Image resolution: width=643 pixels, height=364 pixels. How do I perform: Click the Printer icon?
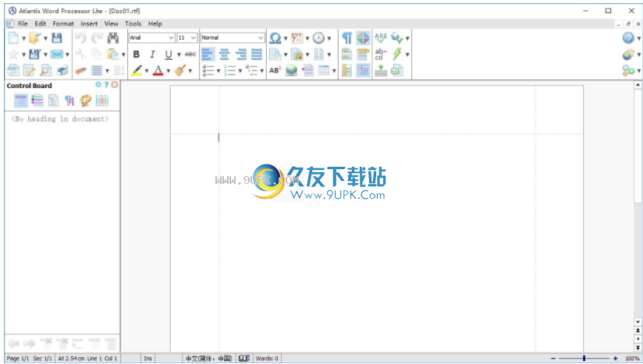(62, 70)
